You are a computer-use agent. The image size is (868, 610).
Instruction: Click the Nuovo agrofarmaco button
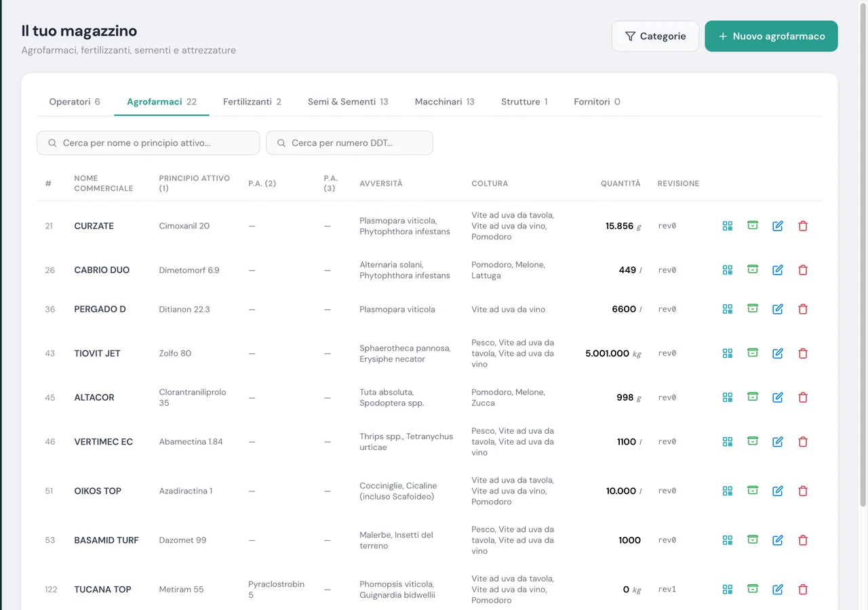coord(771,36)
